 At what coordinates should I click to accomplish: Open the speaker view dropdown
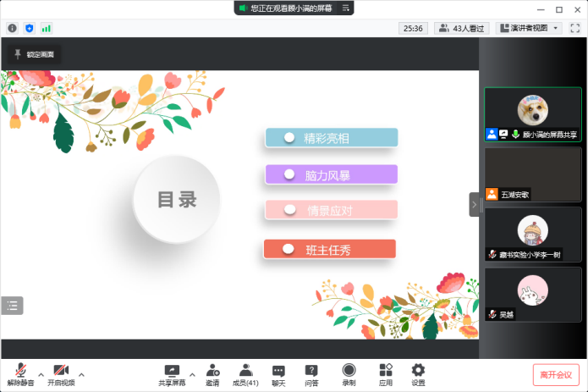click(529, 28)
